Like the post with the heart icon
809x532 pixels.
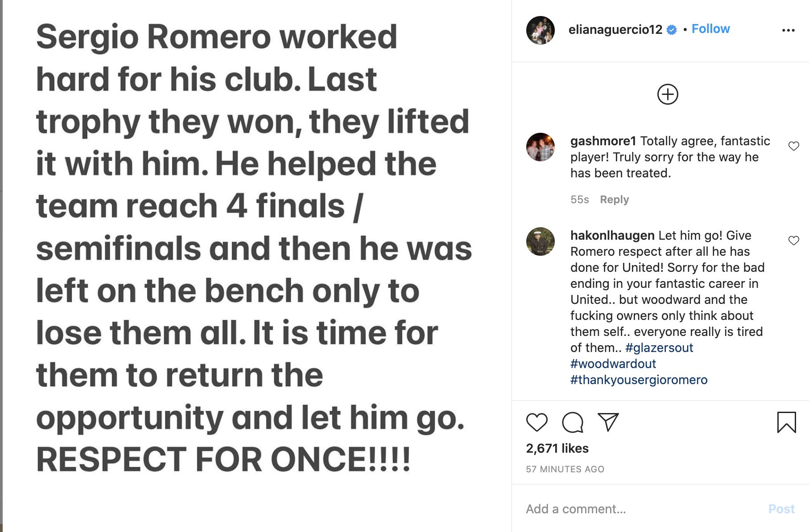pos(537,422)
